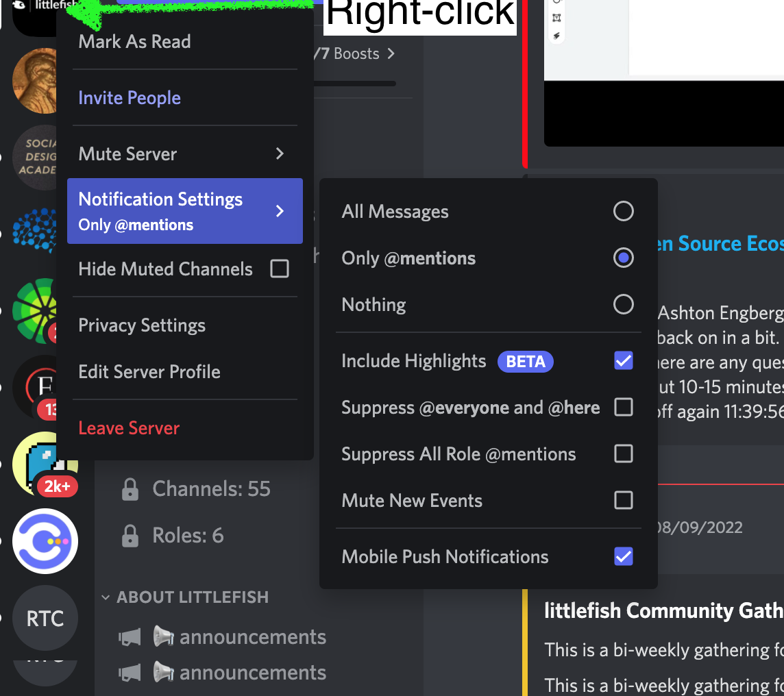The height and width of the screenshot is (696, 784).
Task: Select the blue dotted network server icon
Action: pyautogui.click(x=37, y=232)
